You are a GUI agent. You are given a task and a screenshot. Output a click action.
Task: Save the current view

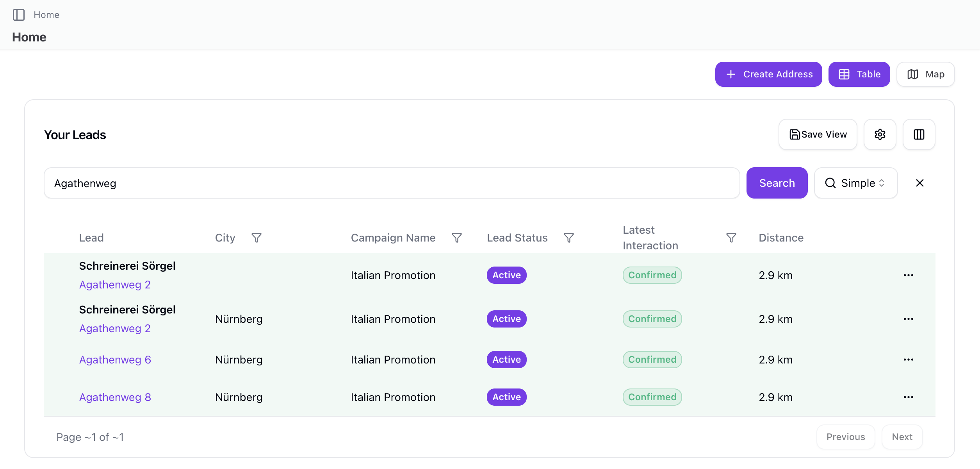pos(818,134)
